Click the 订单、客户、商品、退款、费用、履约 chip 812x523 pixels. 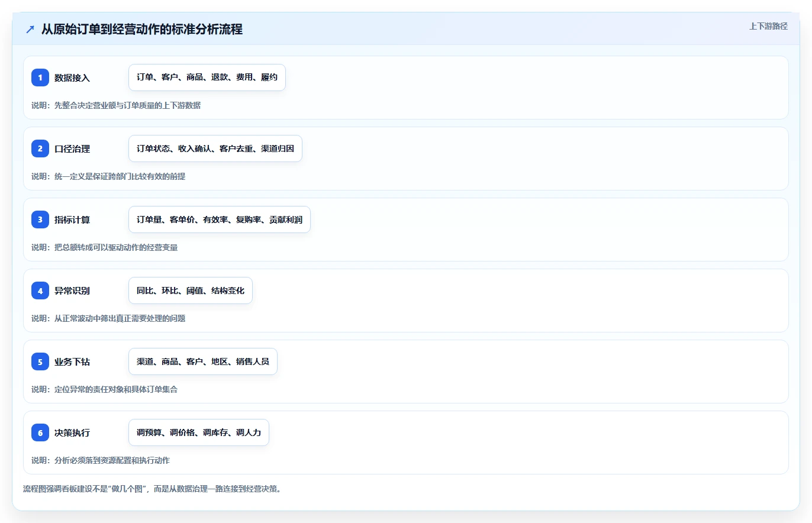(x=207, y=78)
